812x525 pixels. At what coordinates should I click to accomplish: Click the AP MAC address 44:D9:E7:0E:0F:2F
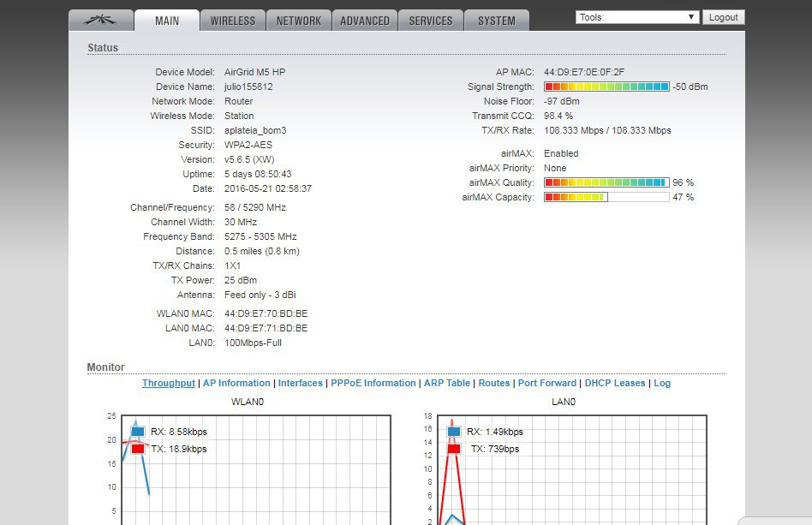coord(584,72)
